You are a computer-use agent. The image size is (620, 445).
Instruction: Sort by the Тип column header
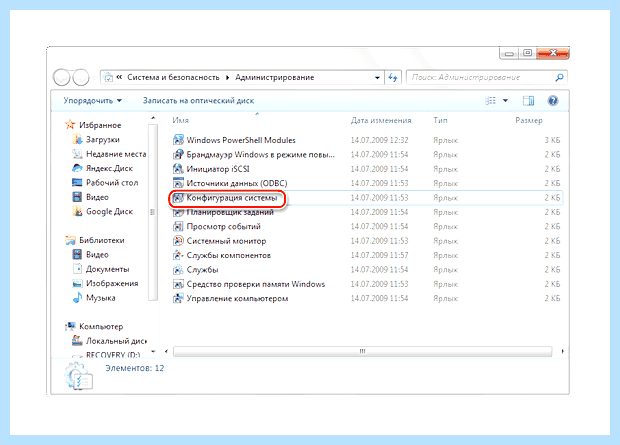point(440,120)
